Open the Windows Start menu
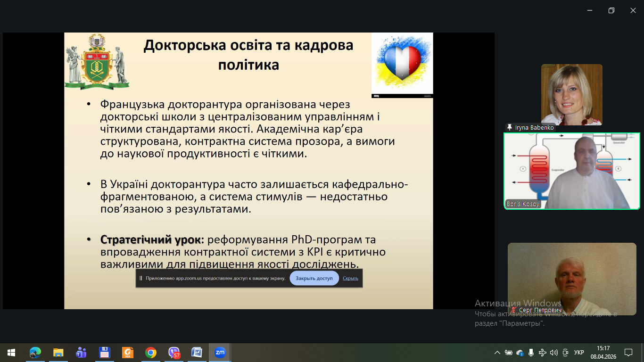Viewport: 644px width, 362px height. [11, 353]
